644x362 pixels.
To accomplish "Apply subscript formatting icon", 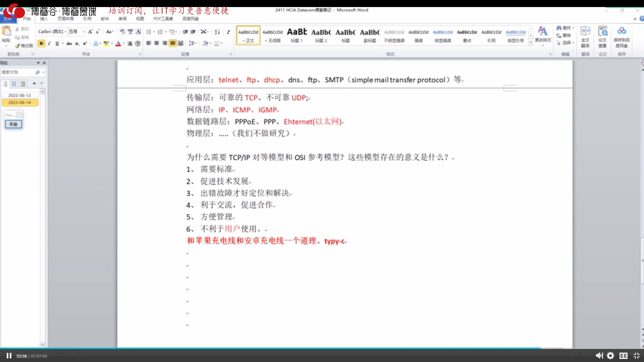I will (x=77, y=44).
